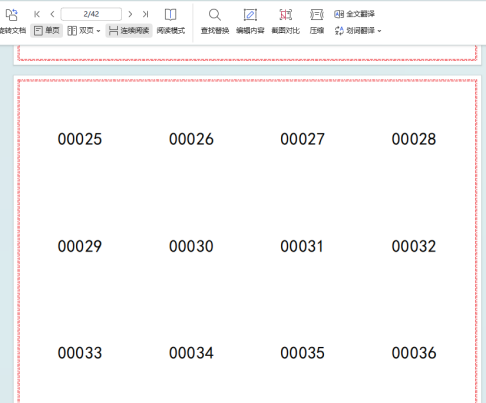Expand the double page dropdown arrow
Screen dimensions: 486x403
(x=98, y=31)
